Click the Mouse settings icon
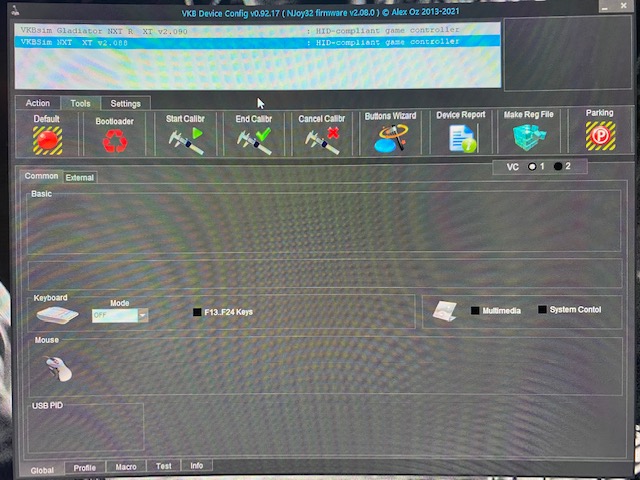Screen dimensions: 640x480 coord(59,368)
